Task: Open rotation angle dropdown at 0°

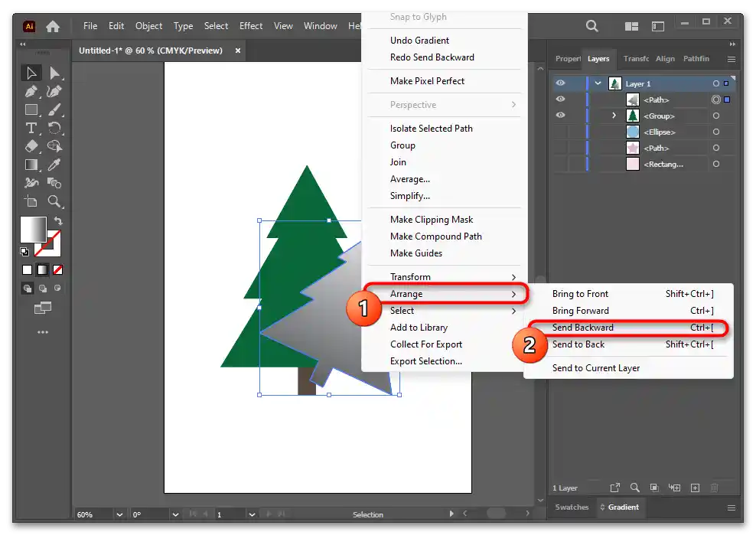Action: [x=175, y=514]
